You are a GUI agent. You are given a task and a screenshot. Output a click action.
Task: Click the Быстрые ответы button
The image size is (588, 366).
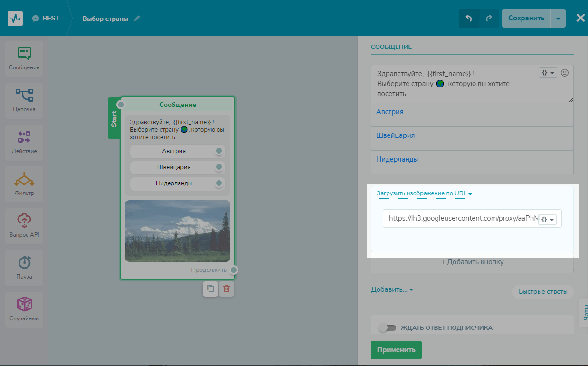[x=543, y=292]
